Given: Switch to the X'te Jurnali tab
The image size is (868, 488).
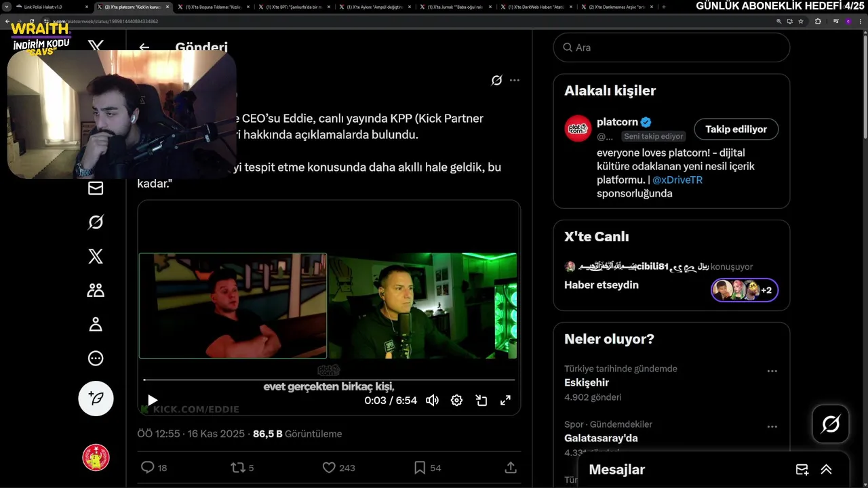Looking at the screenshot, I should click(455, 7).
